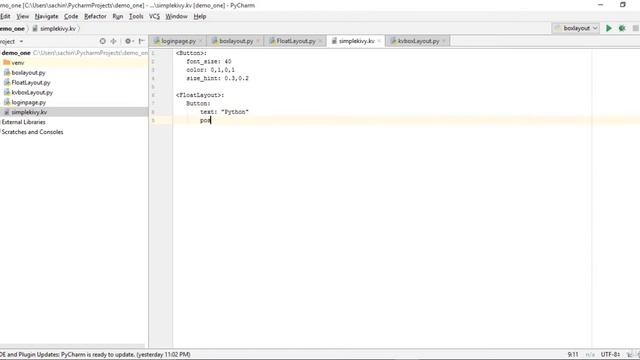The width and height of the screenshot is (640, 360).
Task: Click the collapse all icon in Project panel
Action: coord(113,41)
